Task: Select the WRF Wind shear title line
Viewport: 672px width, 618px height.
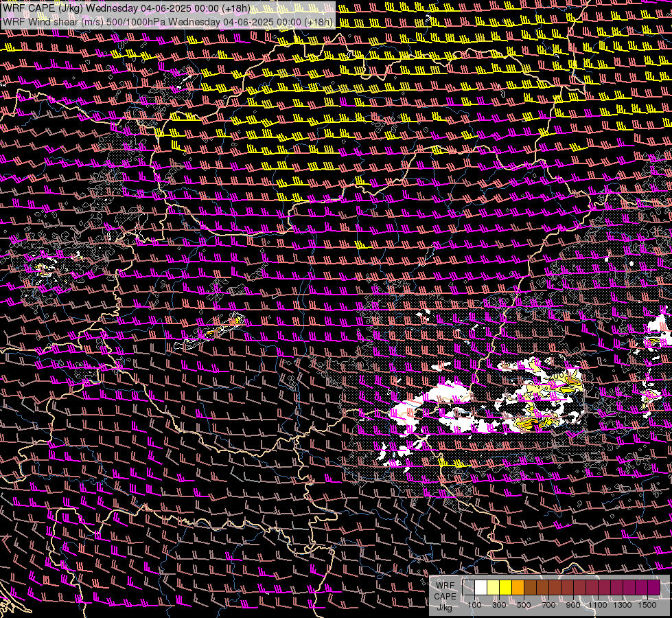Action: point(167,22)
